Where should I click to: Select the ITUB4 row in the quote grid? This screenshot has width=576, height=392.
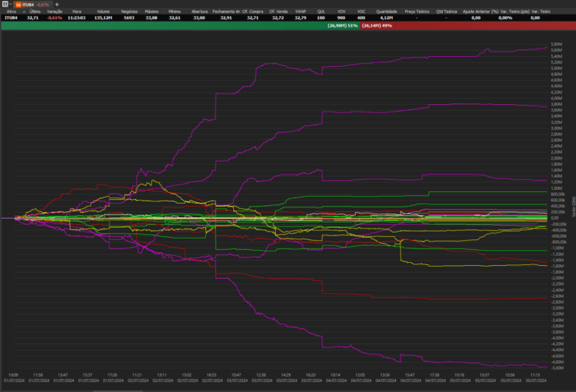click(11, 17)
